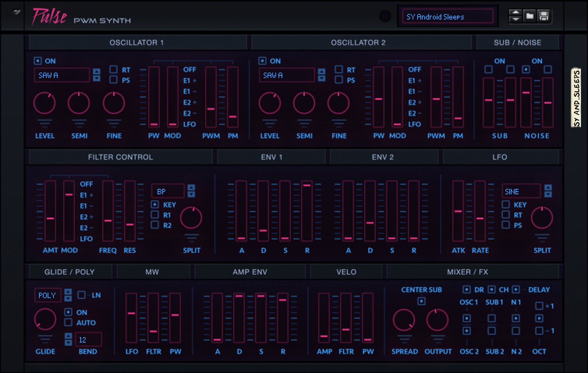
Task: Step the POLY mode arrows
Action: pyautogui.click(x=68, y=295)
